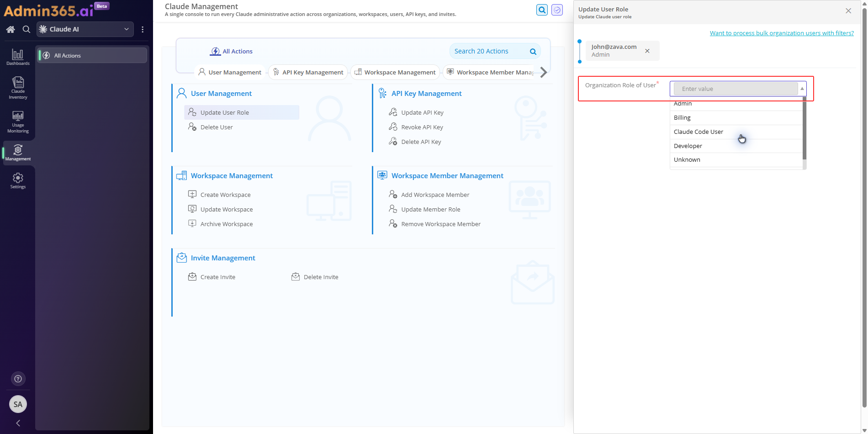
Task: Select the Delete Invite action
Action: (321, 277)
